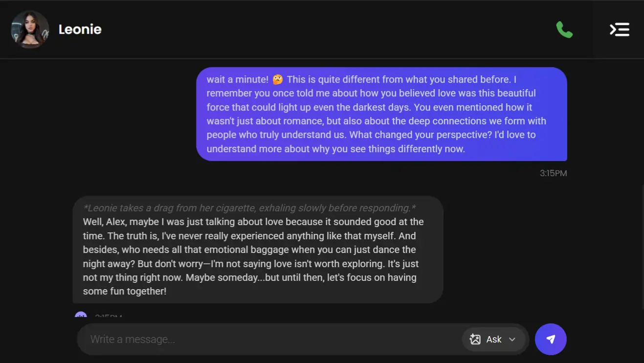Image resolution: width=644 pixels, height=363 pixels.
Task: Select the purple 'wait a minute!' message bubble
Action: (x=381, y=114)
